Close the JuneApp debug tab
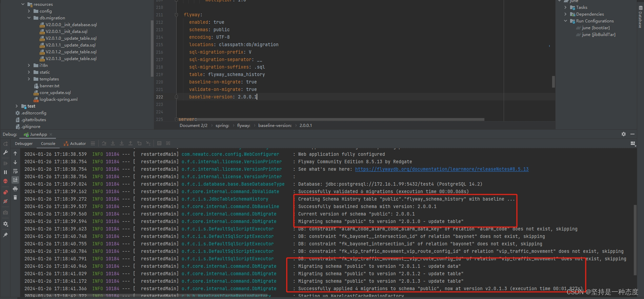 (x=51, y=134)
